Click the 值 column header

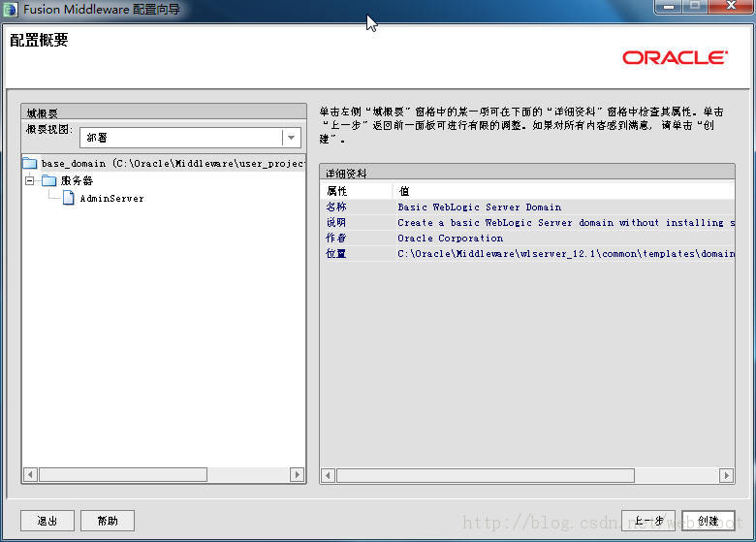(564, 191)
